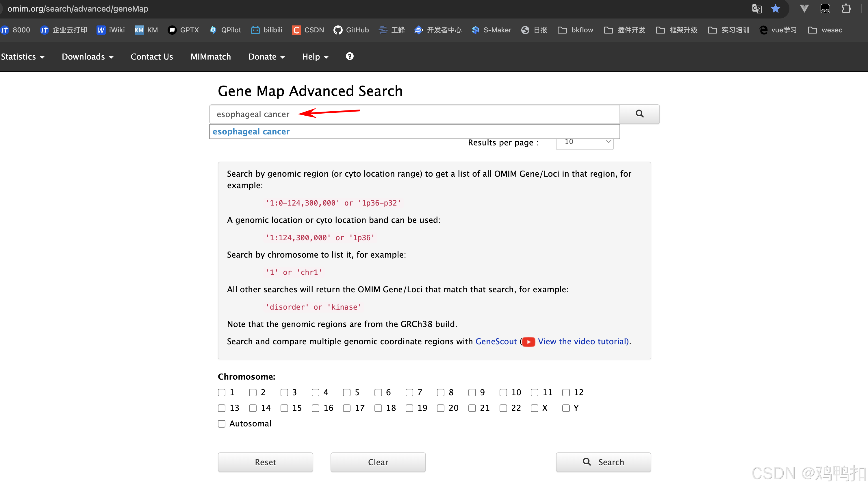Check the chromosome 22 checkbox
The height and width of the screenshot is (488, 868).
[x=503, y=408]
